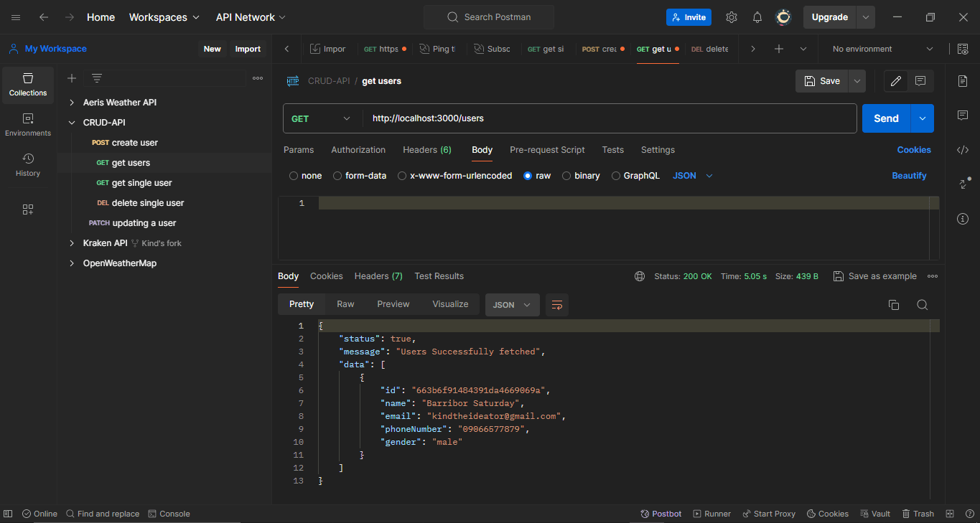Viewport: 980px width, 523px height.
Task: Open the user avatar icon
Action: (x=784, y=17)
